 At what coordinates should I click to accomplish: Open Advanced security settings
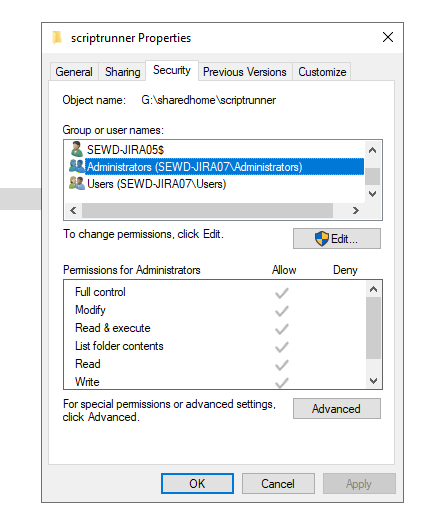(337, 409)
